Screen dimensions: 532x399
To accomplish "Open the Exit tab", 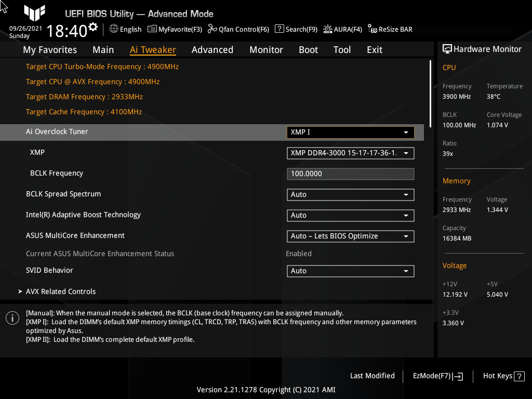I will (375, 50).
